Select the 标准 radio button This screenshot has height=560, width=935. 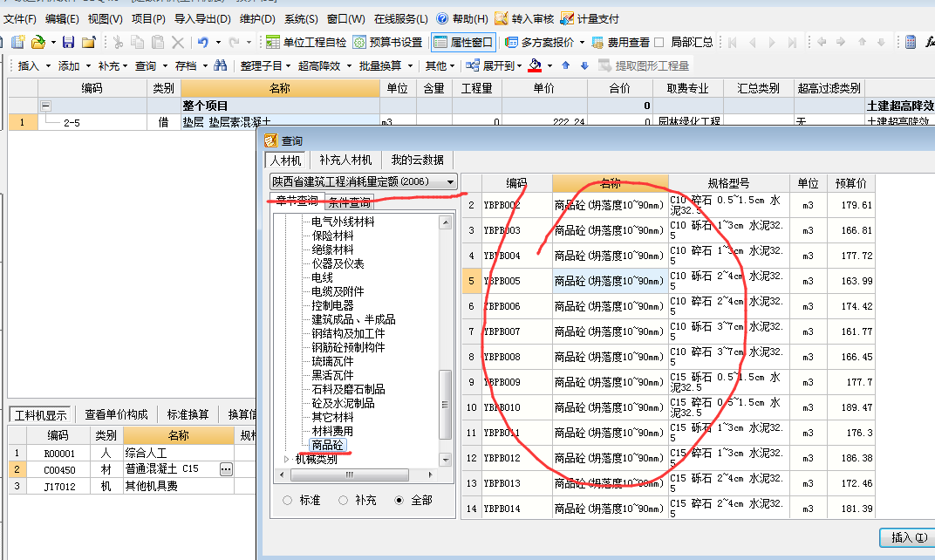tap(288, 501)
